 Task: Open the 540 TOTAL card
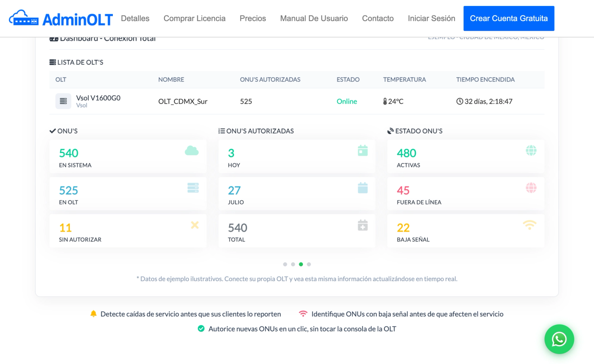297,231
